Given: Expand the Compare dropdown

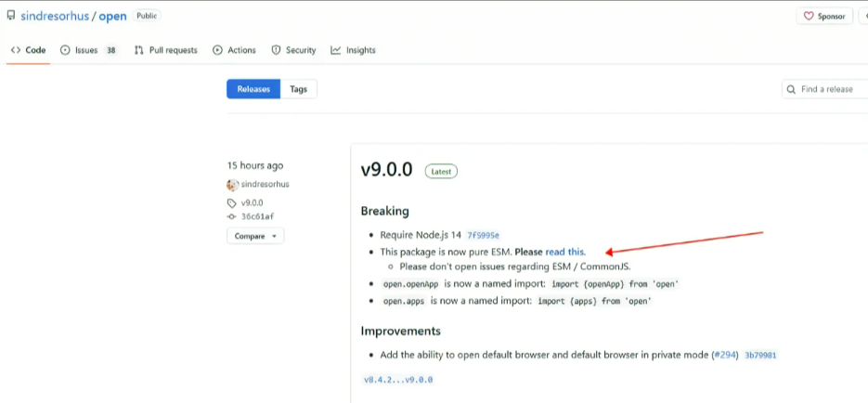Looking at the screenshot, I should click(255, 236).
